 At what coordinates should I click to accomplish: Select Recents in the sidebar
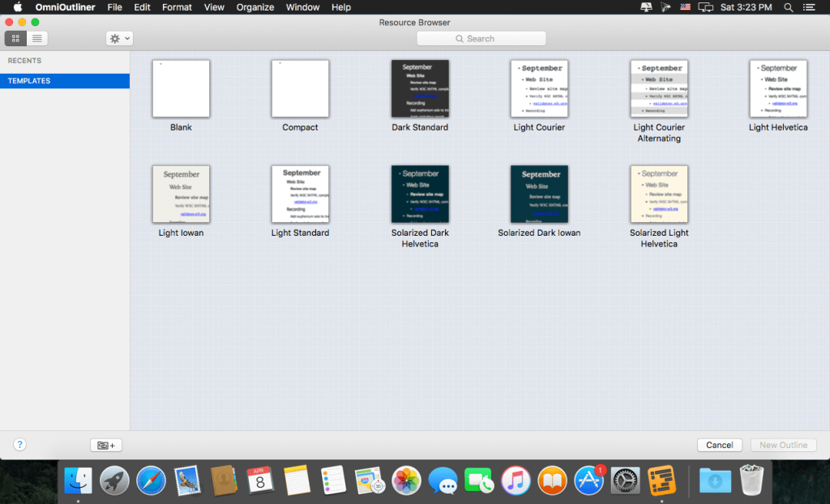tap(25, 61)
